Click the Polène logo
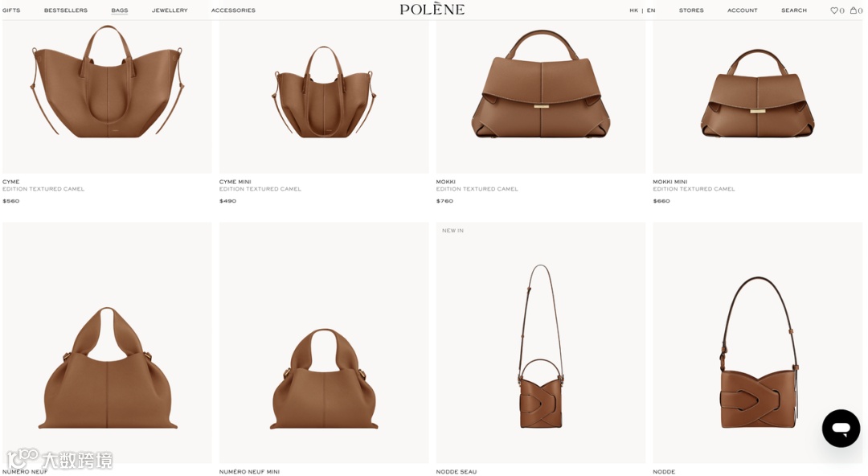Screen dimensions: 868x476 coord(432,10)
